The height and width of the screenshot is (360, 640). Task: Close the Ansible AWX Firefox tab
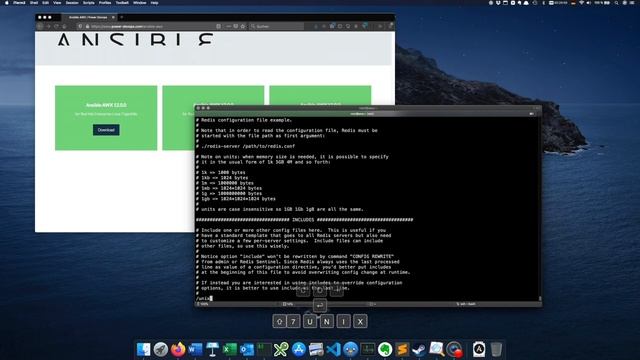113,17
